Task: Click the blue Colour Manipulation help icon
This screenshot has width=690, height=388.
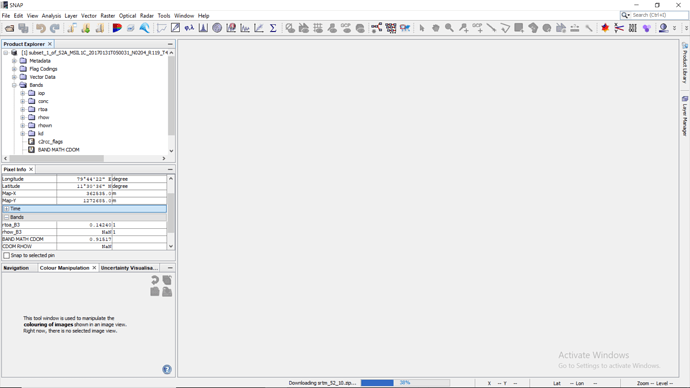Action: (x=167, y=370)
